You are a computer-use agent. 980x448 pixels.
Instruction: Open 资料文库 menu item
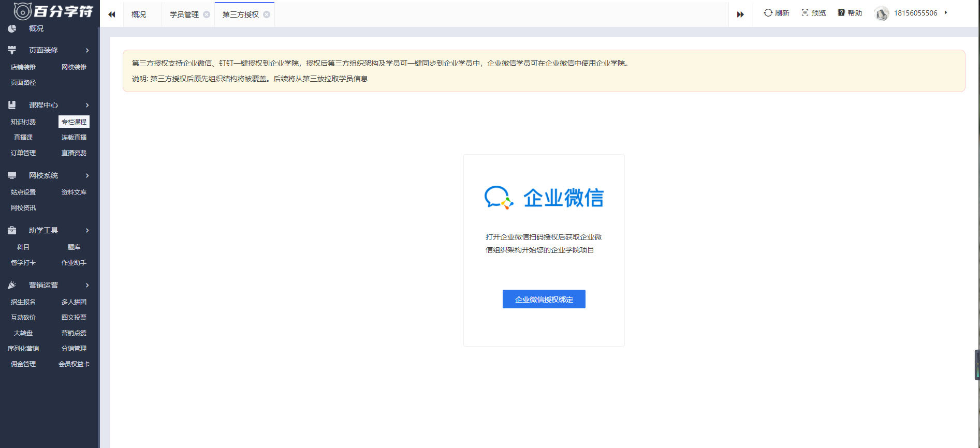pos(74,192)
